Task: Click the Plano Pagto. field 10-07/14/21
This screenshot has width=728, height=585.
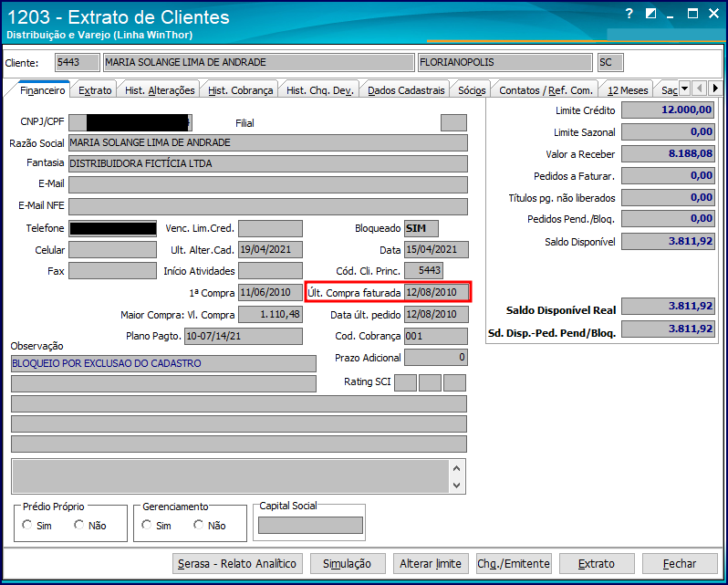Action: click(x=244, y=336)
